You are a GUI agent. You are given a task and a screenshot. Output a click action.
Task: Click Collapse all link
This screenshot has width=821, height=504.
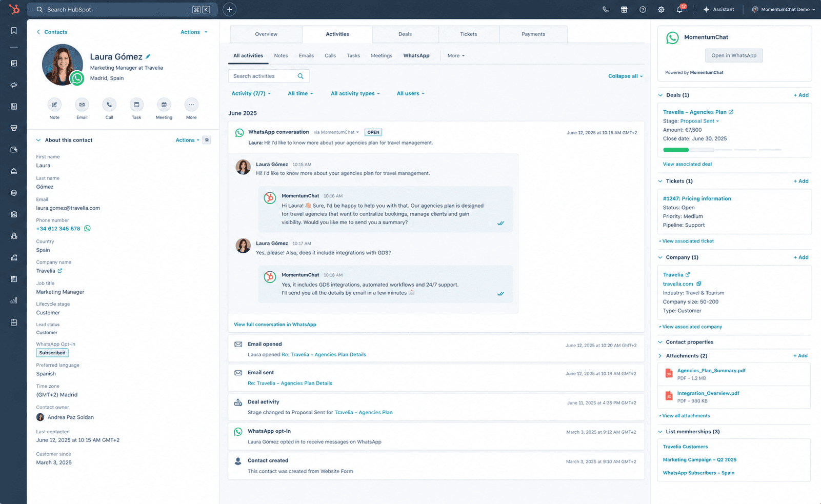(625, 76)
